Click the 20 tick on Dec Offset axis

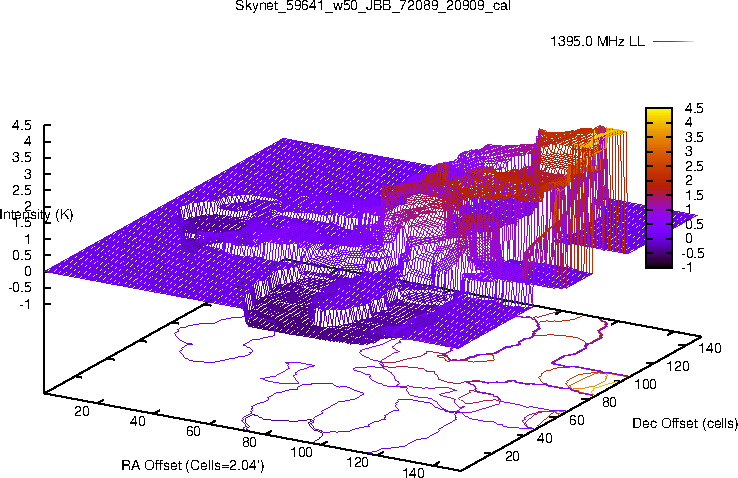(x=512, y=456)
